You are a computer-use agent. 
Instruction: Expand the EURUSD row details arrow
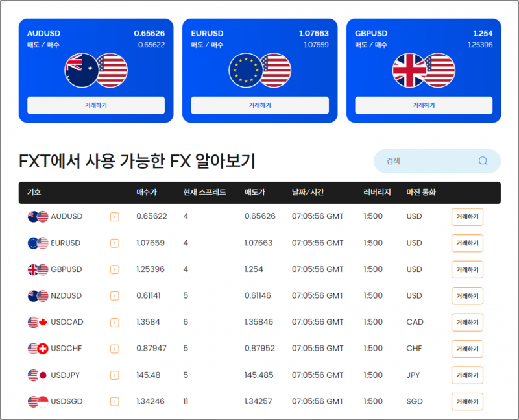(x=115, y=243)
